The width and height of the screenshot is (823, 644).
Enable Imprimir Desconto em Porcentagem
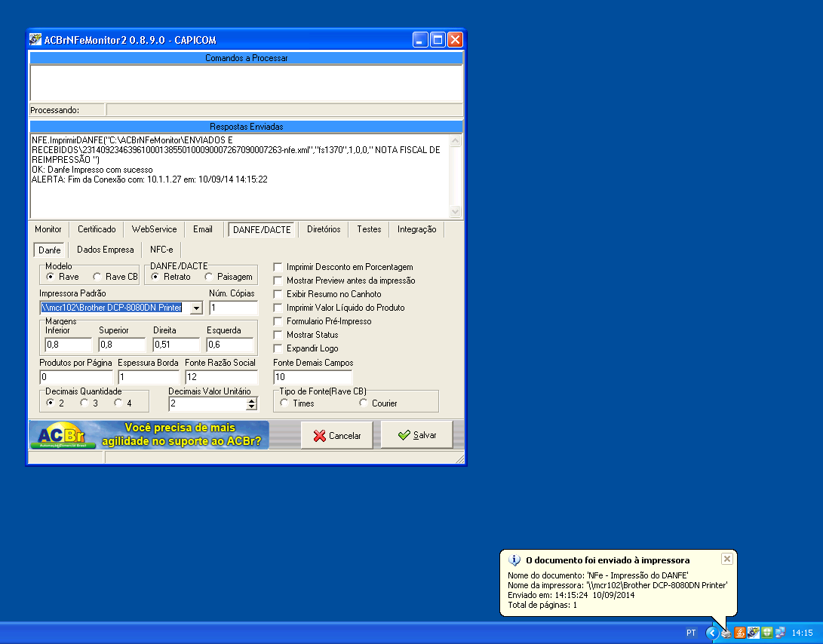(278, 267)
